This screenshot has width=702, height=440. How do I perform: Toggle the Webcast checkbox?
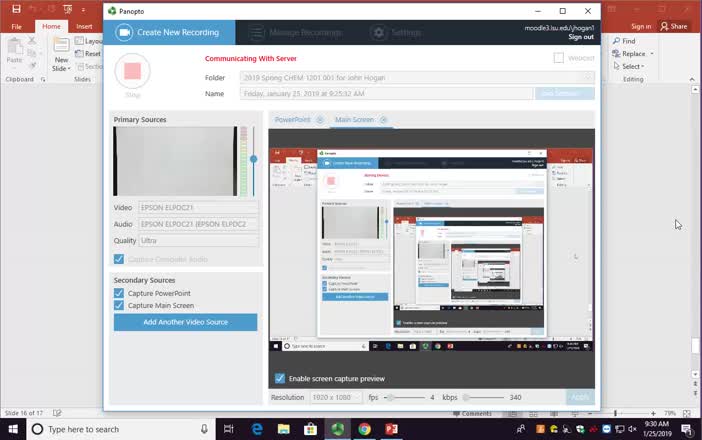pyautogui.click(x=558, y=58)
